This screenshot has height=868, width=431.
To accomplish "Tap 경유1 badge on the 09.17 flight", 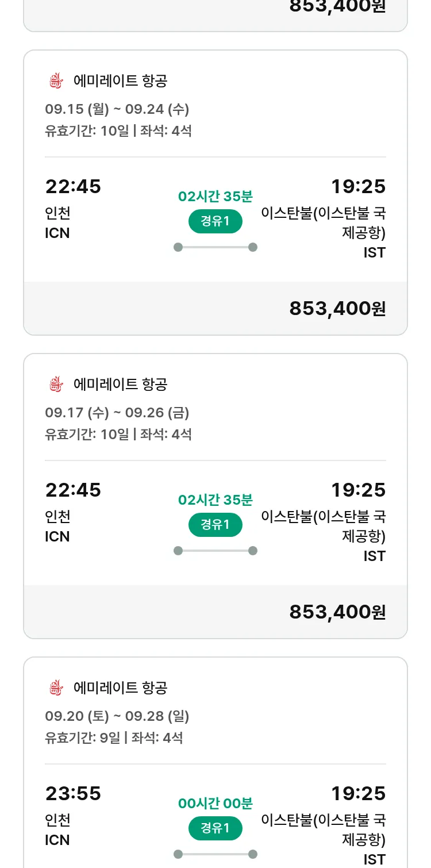I will [x=215, y=525].
